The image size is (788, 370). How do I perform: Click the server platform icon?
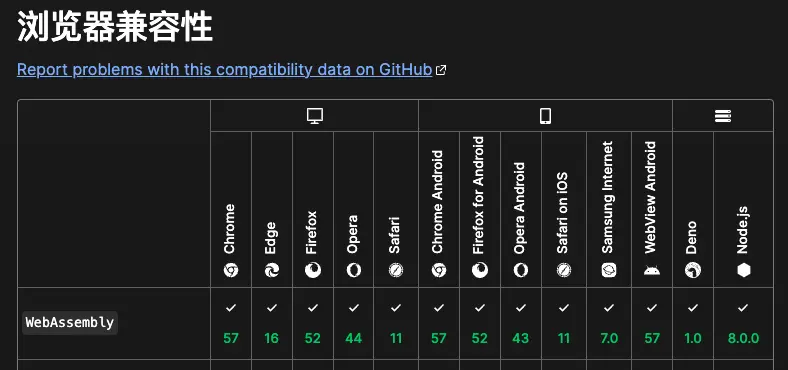click(x=723, y=116)
